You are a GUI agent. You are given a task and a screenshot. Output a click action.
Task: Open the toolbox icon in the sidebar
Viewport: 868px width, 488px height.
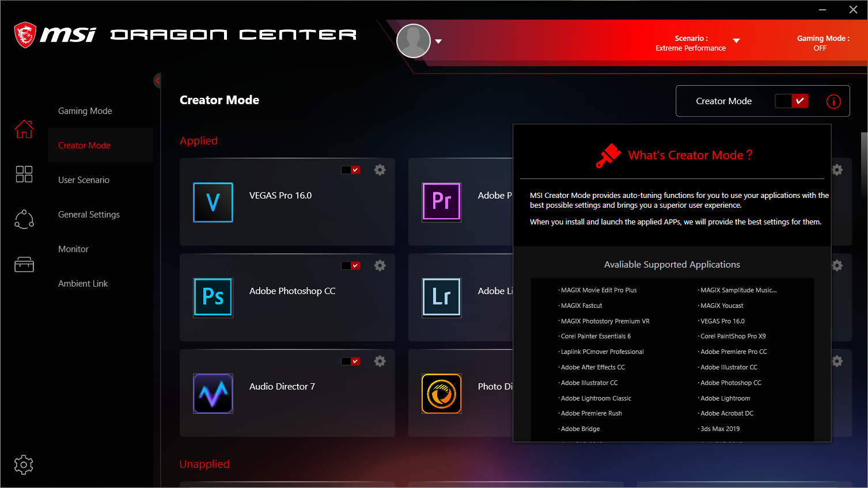point(24,264)
